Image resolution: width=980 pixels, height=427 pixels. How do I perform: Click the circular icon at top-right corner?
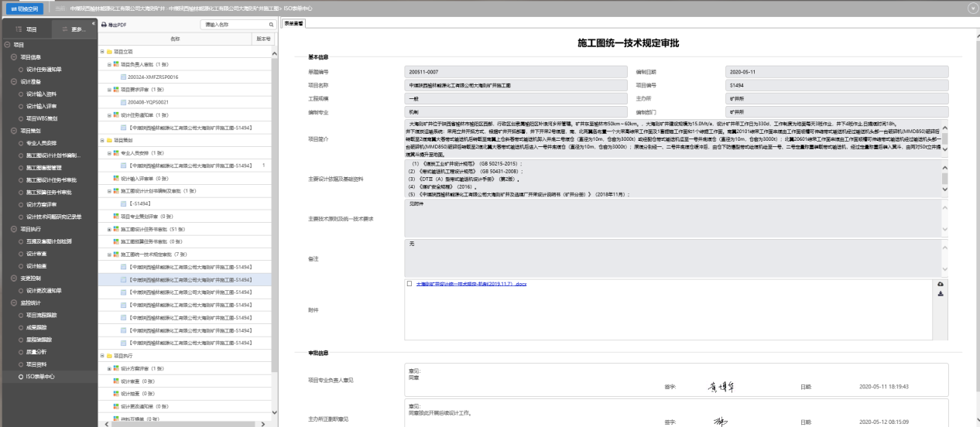972,7
